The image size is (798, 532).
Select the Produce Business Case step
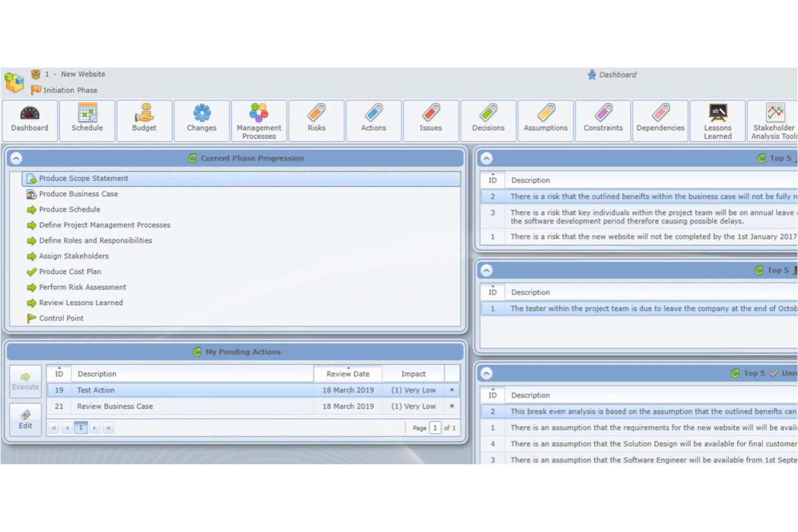(79, 194)
